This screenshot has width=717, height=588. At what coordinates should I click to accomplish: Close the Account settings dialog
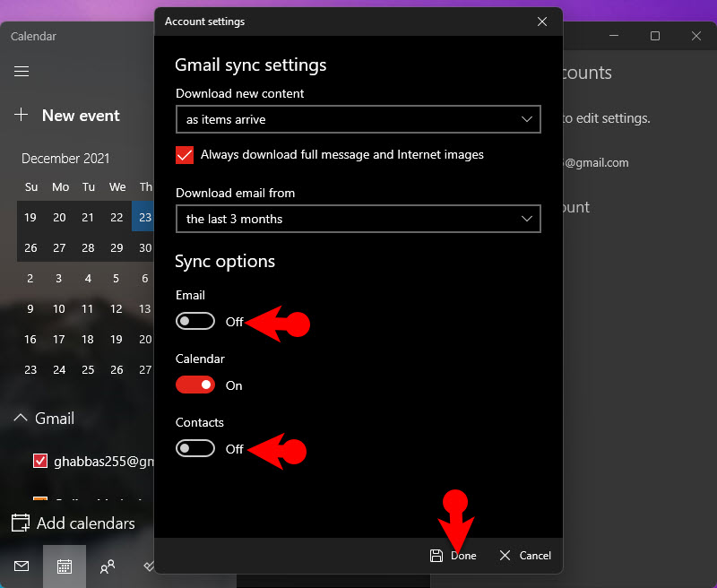[542, 22]
